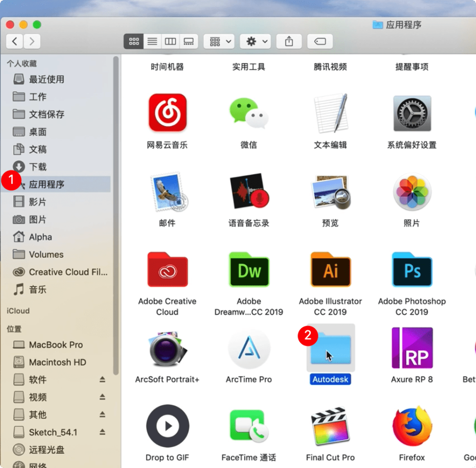Select 下载 in the sidebar favorites

[x=38, y=167]
